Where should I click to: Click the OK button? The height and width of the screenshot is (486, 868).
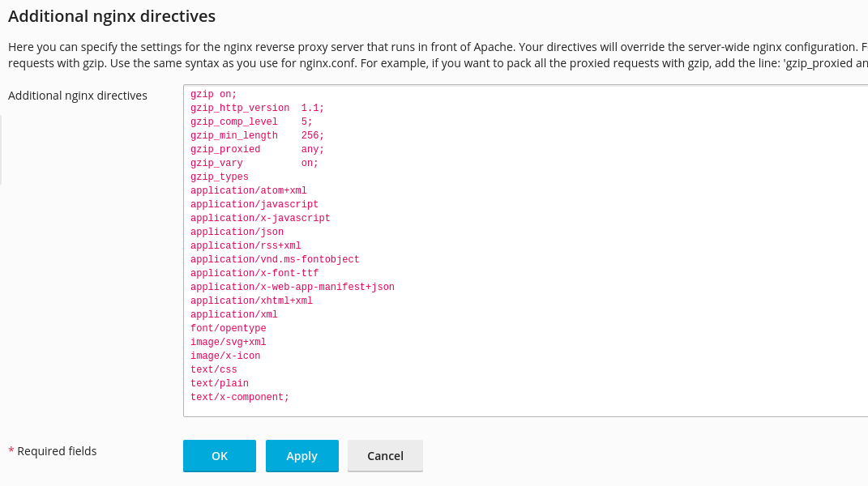click(x=219, y=455)
